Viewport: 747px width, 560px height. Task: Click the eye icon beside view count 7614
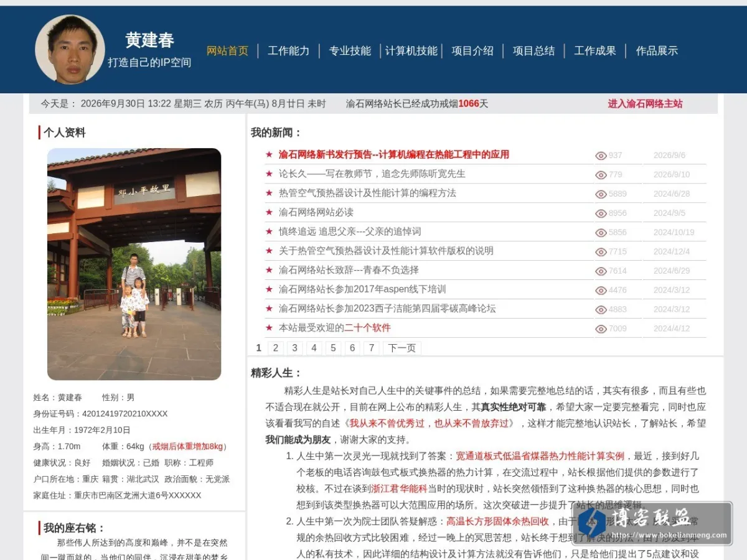tap(601, 272)
